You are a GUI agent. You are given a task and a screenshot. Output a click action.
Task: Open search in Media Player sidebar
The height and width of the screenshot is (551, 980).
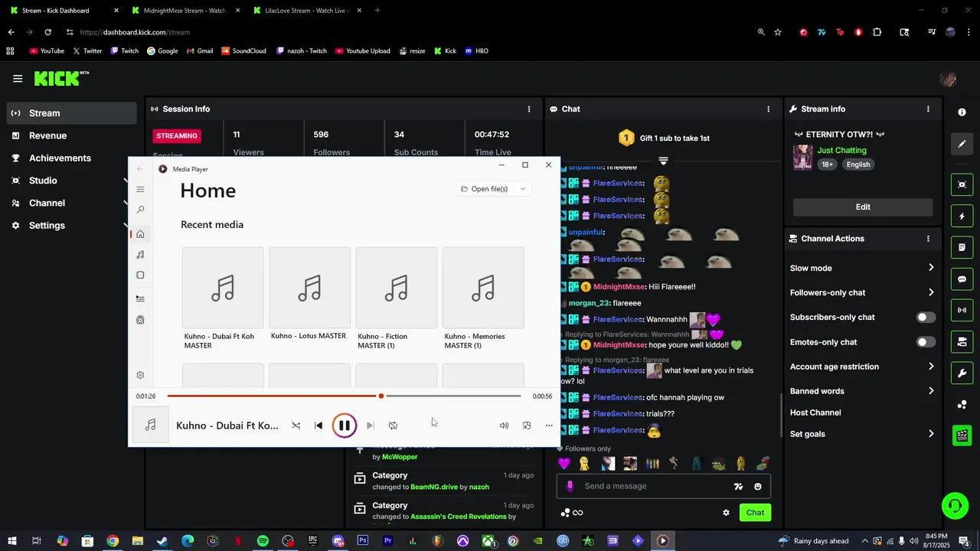140,210
